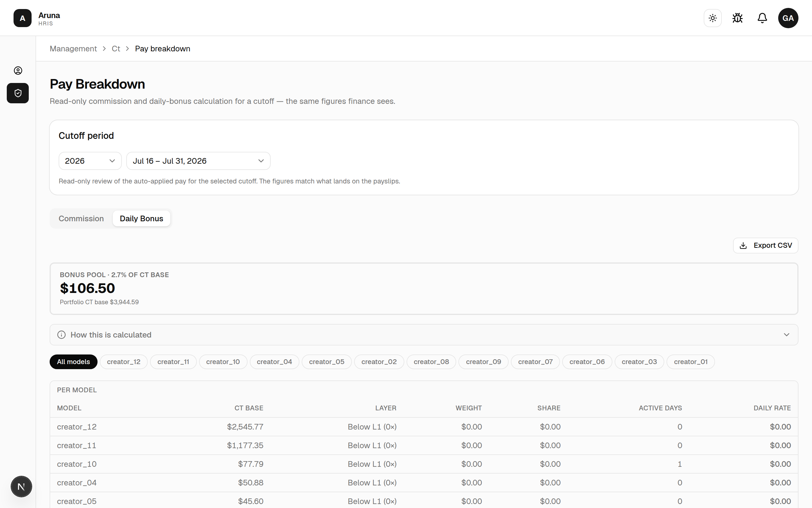This screenshot has height=508, width=812.
Task: Click the $106.50 bonus pool amount
Action: tap(87, 288)
